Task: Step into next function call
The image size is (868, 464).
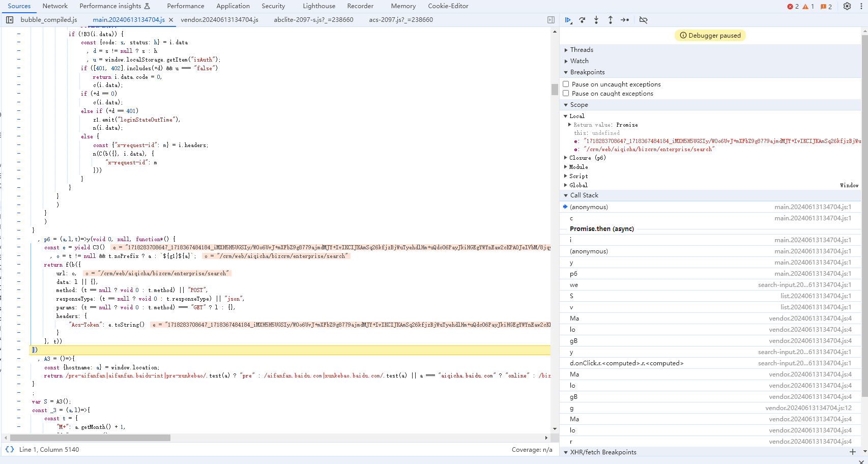Action: pyautogui.click(x=596, y=20)
